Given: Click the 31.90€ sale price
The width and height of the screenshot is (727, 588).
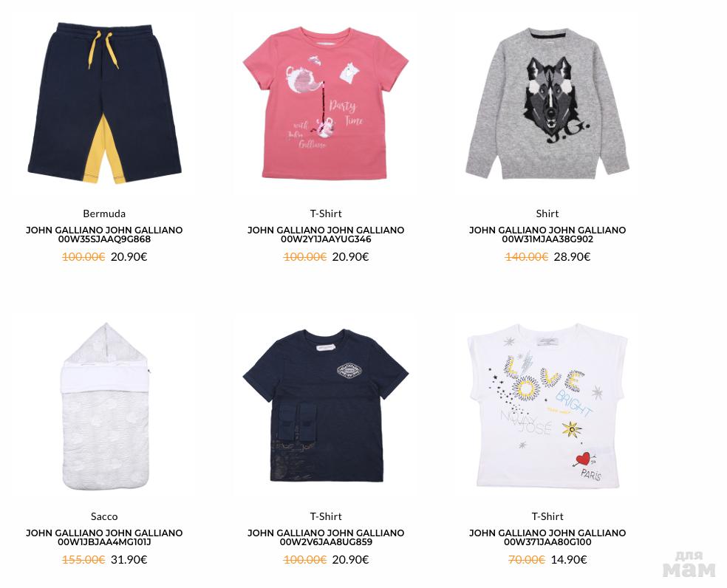Looking at the screenshot, I should 129,560.
